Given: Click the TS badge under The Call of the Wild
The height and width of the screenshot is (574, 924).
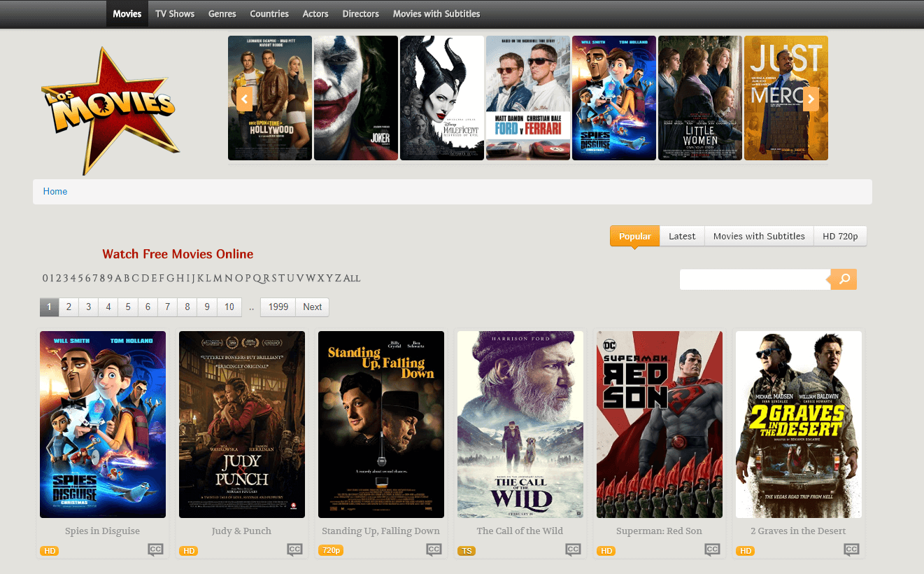Looking at the screenshot, I should pyautogui.click(x=467, y=551).
